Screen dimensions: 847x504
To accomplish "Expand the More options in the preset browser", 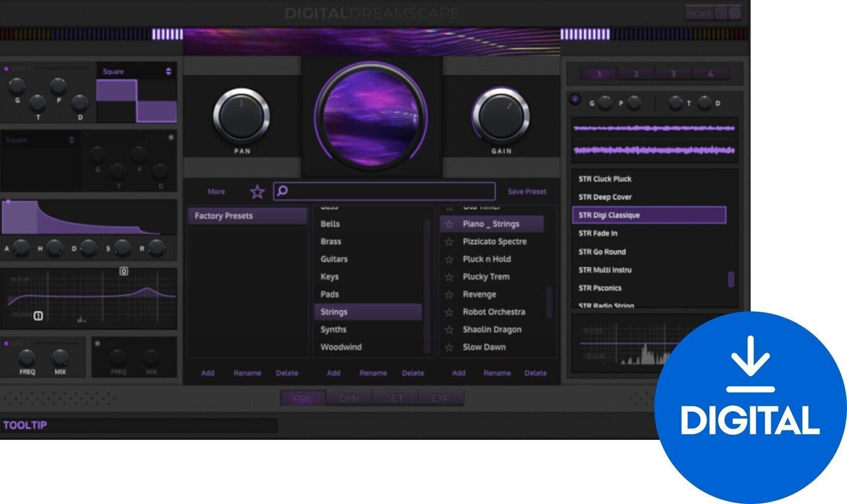I will 216,192.
